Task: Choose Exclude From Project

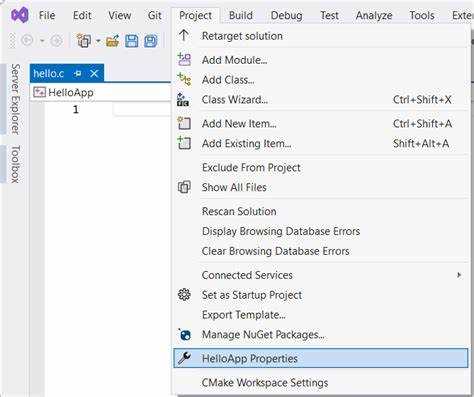Action: pos(321,168)
